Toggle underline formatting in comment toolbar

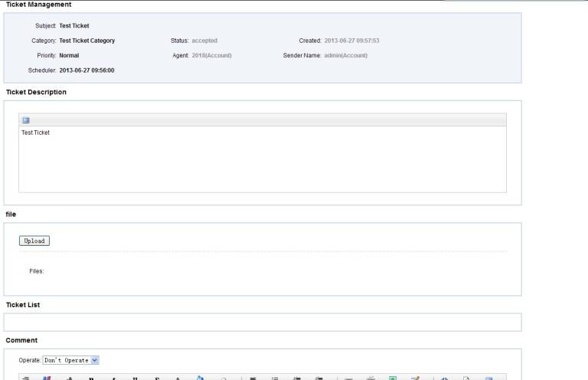(135, 378)
